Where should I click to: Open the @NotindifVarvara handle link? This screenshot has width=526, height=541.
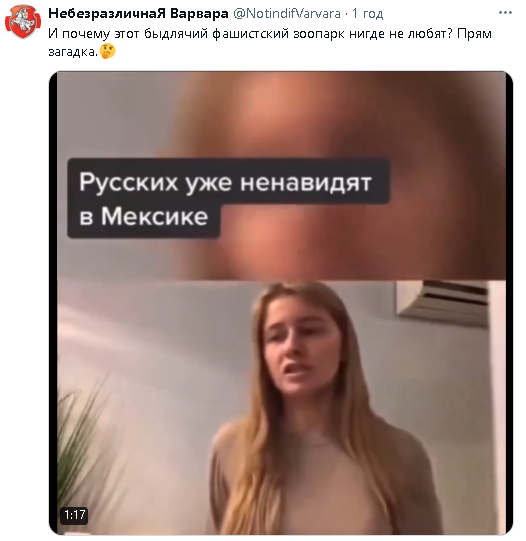287,13
